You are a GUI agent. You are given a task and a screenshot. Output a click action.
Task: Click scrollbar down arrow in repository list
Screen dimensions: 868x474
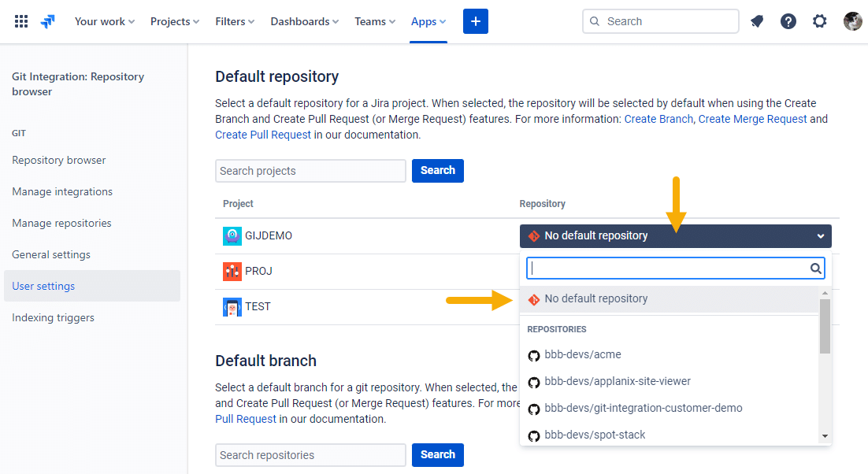coord(825,436)
